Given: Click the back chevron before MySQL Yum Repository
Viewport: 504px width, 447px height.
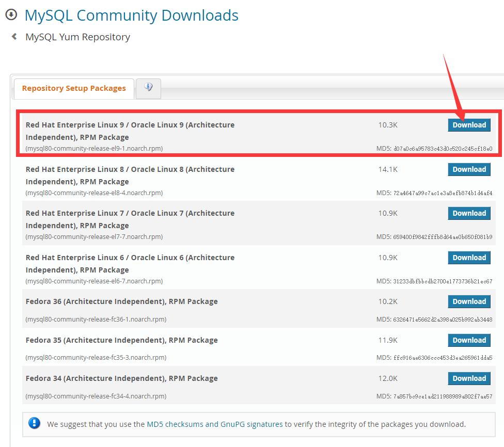Looking at the screenshot, I should click(14, 37).
